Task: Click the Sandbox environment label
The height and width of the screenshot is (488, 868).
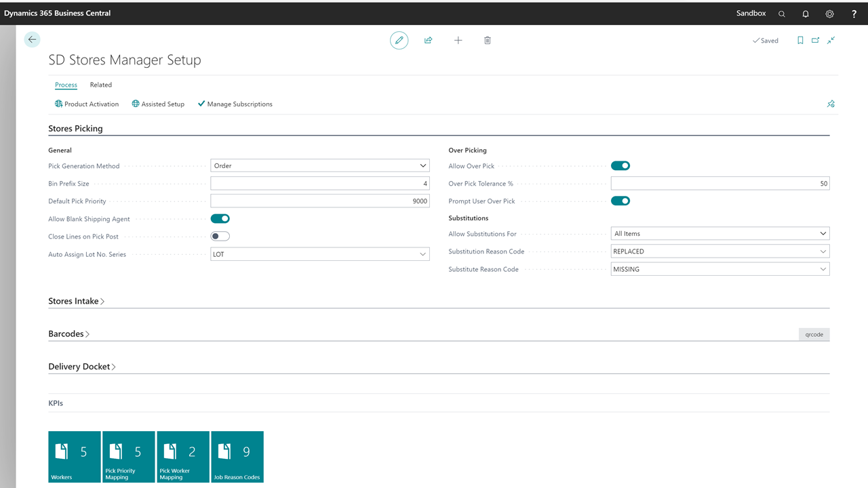Action: tap(751, 13)
